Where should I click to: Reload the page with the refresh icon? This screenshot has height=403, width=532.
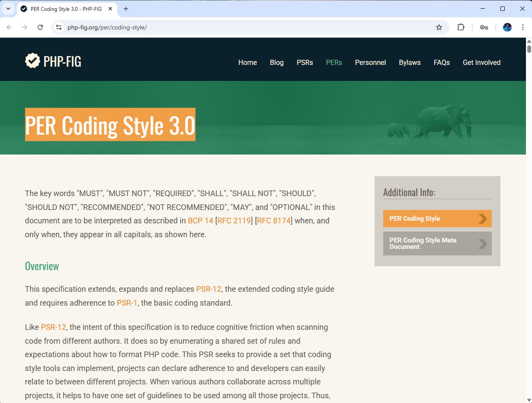(x=40, y=27)
